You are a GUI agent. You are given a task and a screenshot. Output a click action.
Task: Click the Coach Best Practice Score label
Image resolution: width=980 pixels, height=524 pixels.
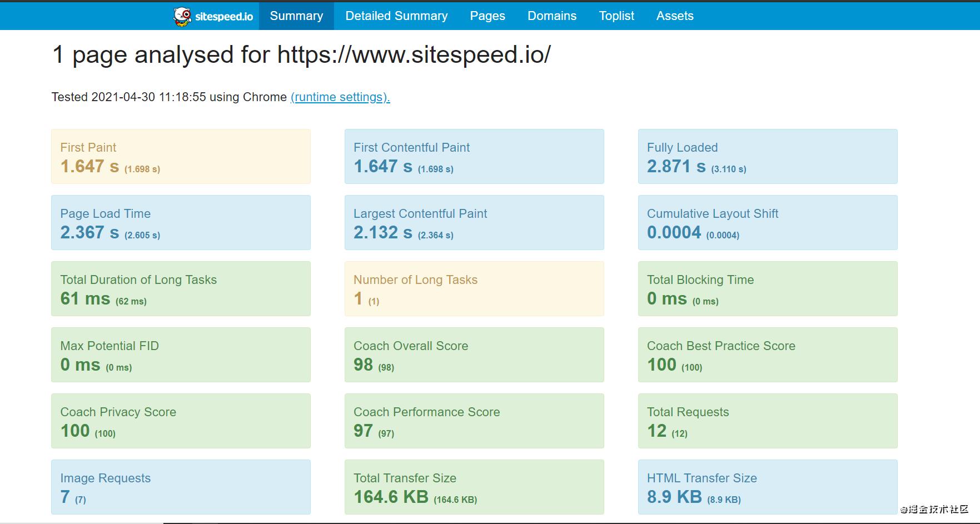click(x=721, y=346)
